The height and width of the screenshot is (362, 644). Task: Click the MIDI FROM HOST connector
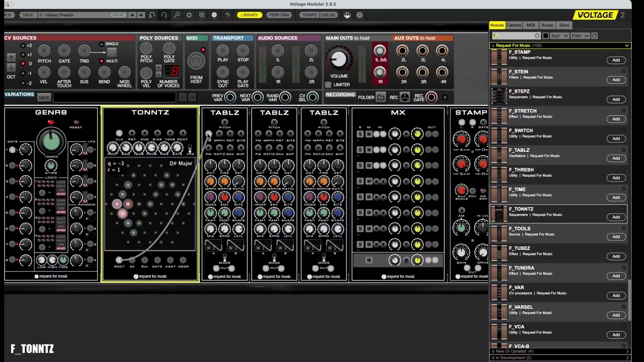(x=196, y=61)
